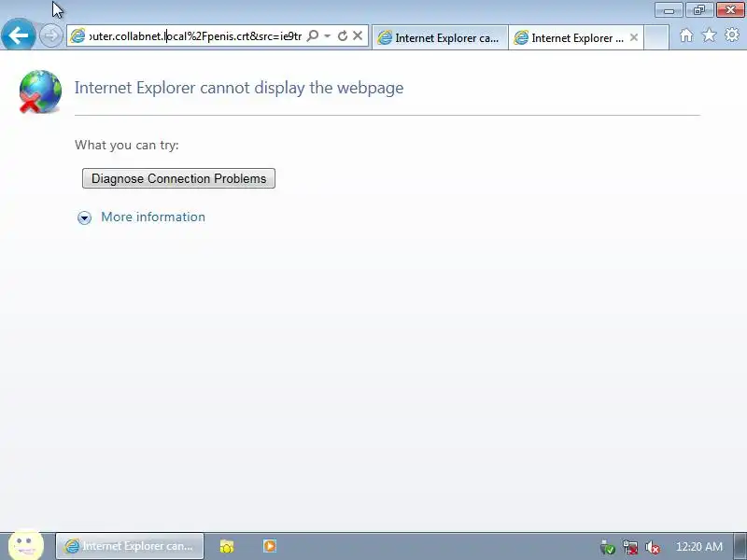
Task: Click the 12:20 AM clock
Action: tap(698, 547)
